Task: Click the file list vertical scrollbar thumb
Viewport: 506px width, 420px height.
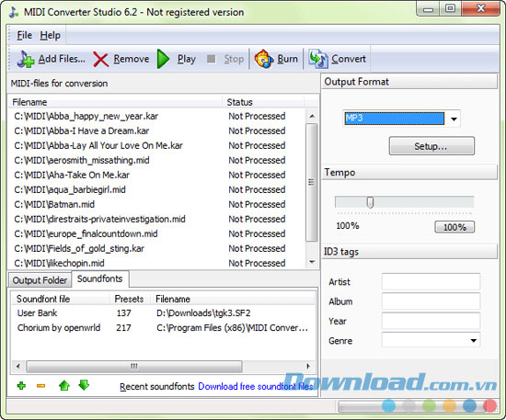Action: coord(311,182)
